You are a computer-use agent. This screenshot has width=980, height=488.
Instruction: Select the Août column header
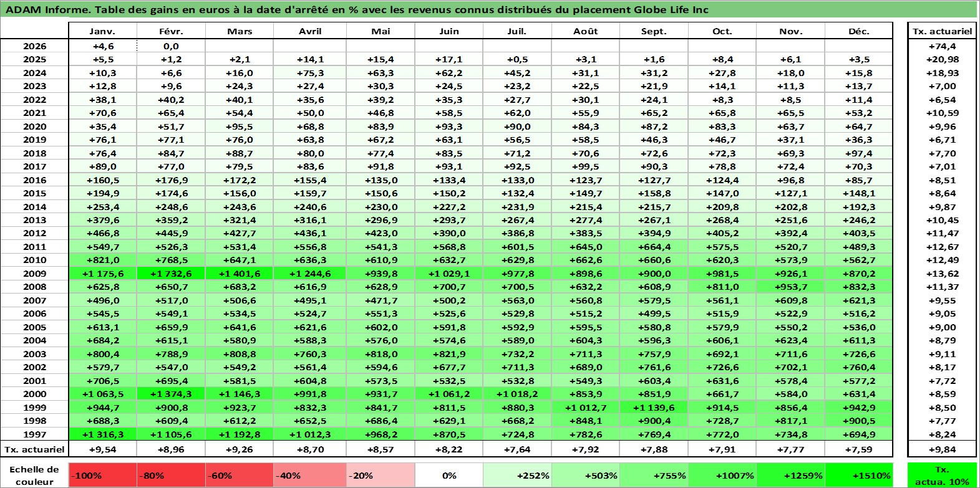(586, 31)
